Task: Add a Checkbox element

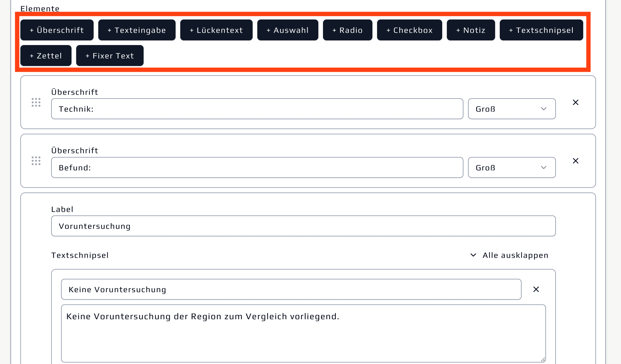Action: (409, 30)
